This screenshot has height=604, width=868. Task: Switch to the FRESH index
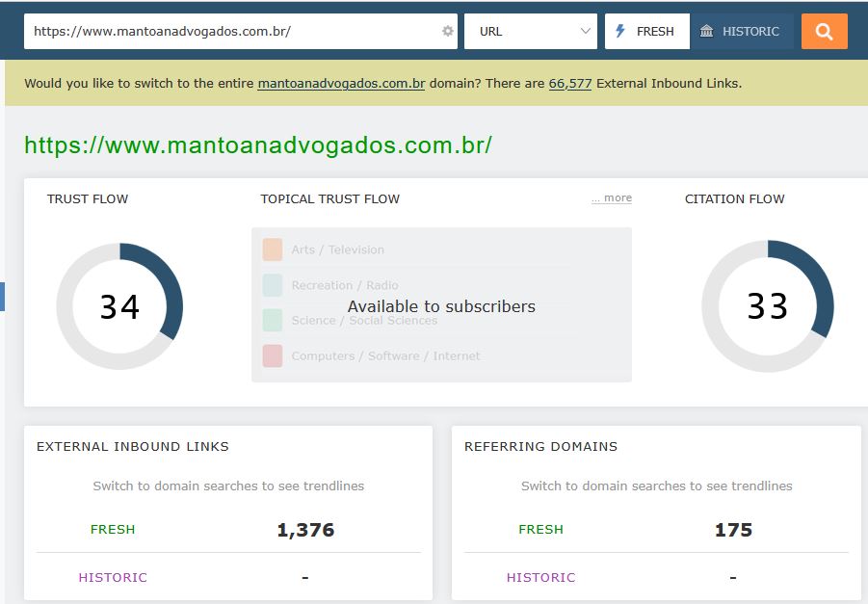click(x=647, y=32)
